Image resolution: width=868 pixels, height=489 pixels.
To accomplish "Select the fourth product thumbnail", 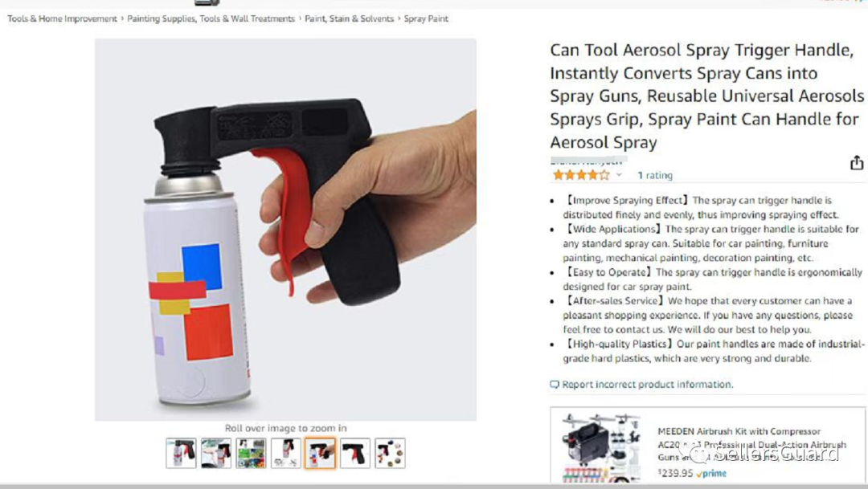I will coord(285,453).
